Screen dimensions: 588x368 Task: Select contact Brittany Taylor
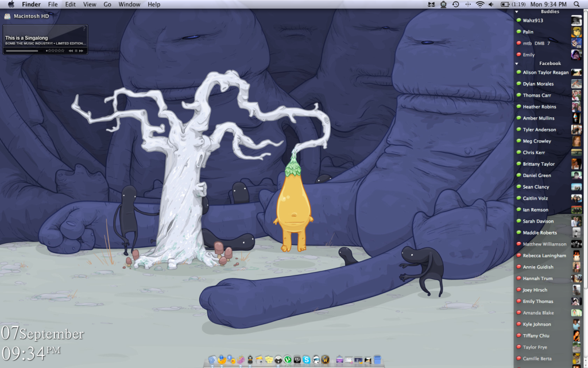coord(548,164)
